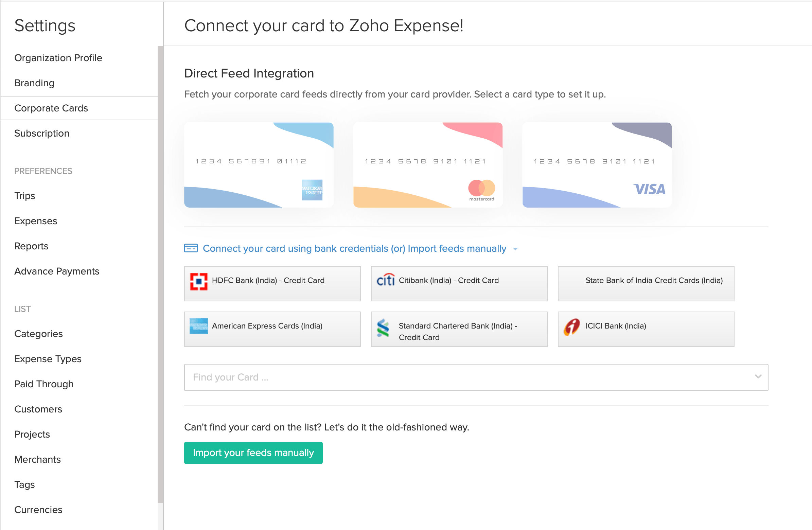The width and height of the screenshot is (812, 530).
Task: Click the VISA logo on third card
Action: point(649,189)
